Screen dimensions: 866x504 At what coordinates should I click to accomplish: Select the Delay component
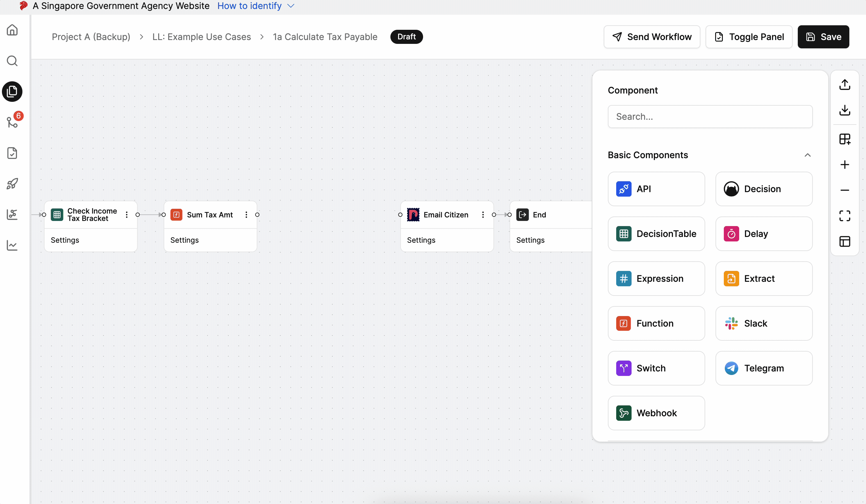pyautogui.click(x=764, y=234)
